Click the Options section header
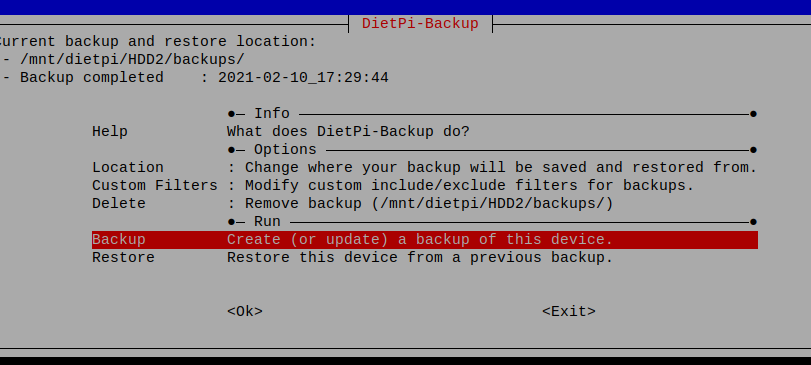811x365 pixels. (285, 149)
